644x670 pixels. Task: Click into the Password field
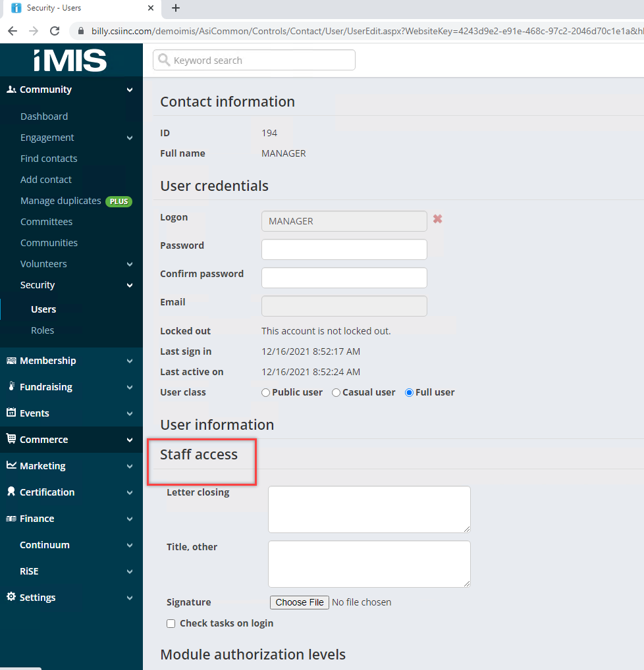(x=344, y=249)
